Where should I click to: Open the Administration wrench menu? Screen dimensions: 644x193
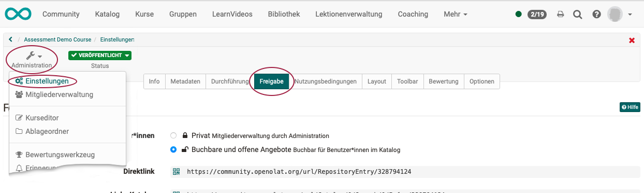point(32,60)
